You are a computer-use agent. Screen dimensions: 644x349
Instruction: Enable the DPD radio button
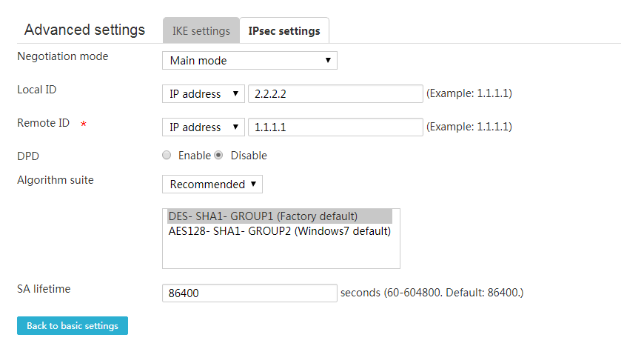coord(167,155)
